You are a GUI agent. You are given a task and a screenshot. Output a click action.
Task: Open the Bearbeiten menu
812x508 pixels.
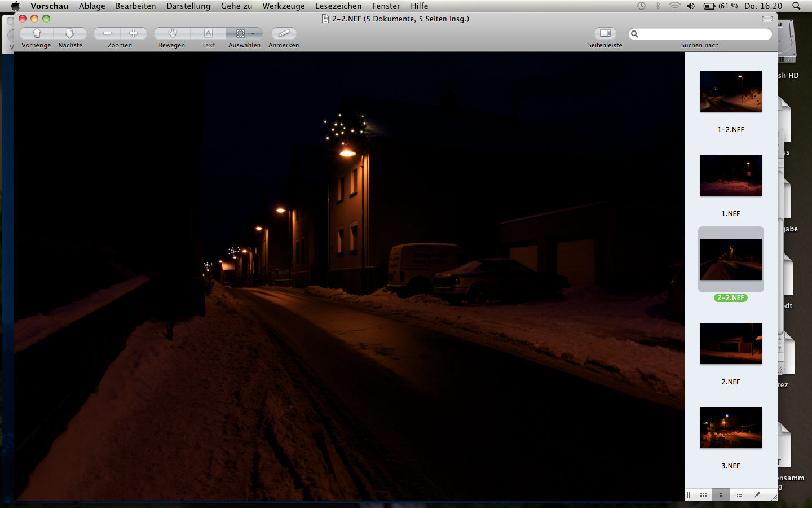135,6
